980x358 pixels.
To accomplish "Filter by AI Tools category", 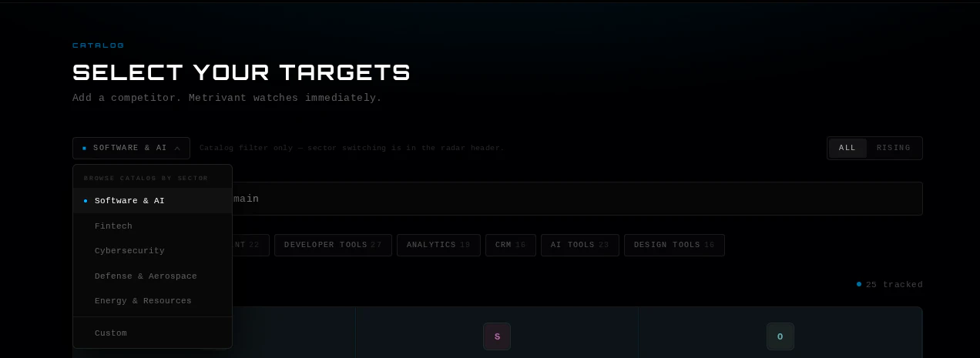I will 580,245.
